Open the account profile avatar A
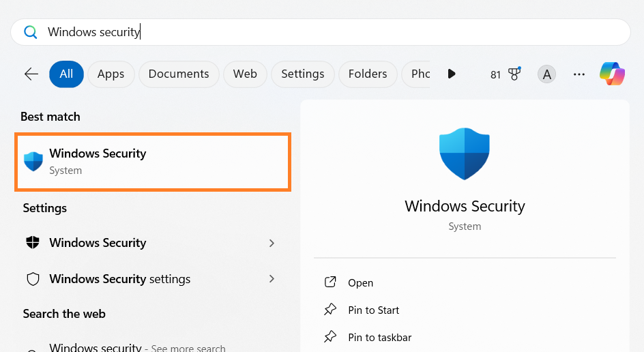Viewport: 644px width, 352px height. (x=546, y=74)
